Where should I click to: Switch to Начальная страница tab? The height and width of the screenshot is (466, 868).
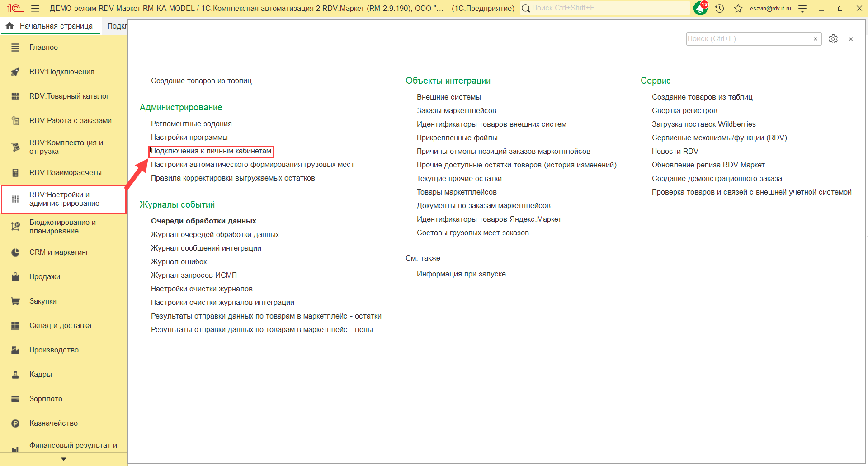51,26
